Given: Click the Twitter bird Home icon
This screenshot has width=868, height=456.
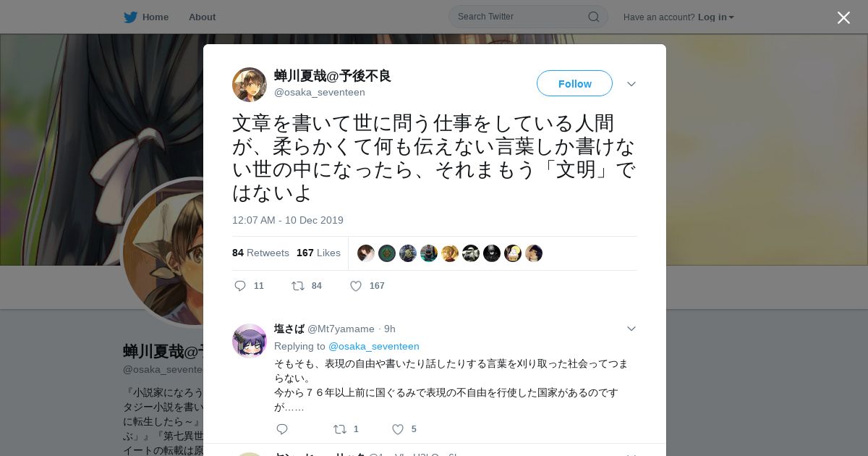Looking at the screenshot, I should click(130, 17).
